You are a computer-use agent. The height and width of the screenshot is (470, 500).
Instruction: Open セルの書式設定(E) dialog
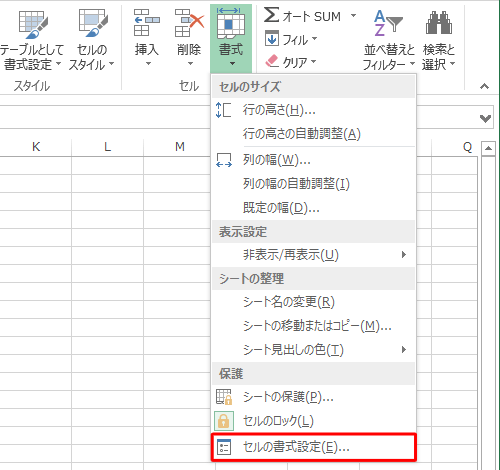(x=314, y=447)
